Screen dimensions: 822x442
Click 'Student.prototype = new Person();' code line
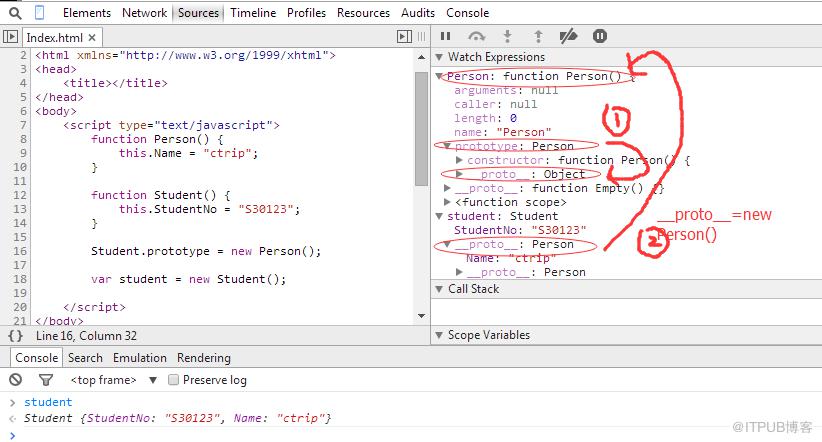pyautogui.click(x=206, y=251)
